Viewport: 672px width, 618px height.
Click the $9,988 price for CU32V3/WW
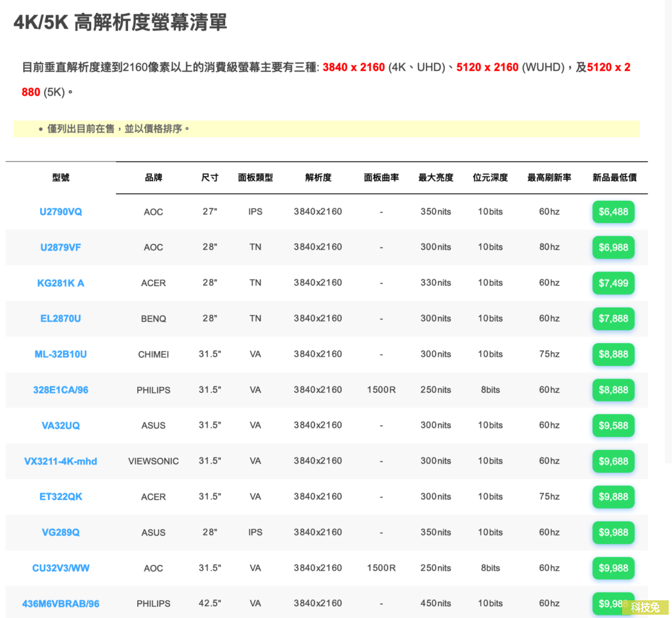coord(614,568)
